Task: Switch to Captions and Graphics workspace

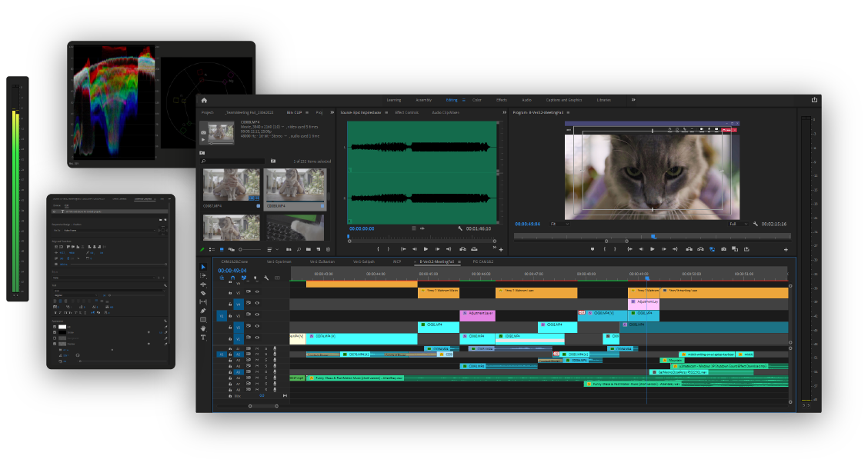Action: coord(563,100)
